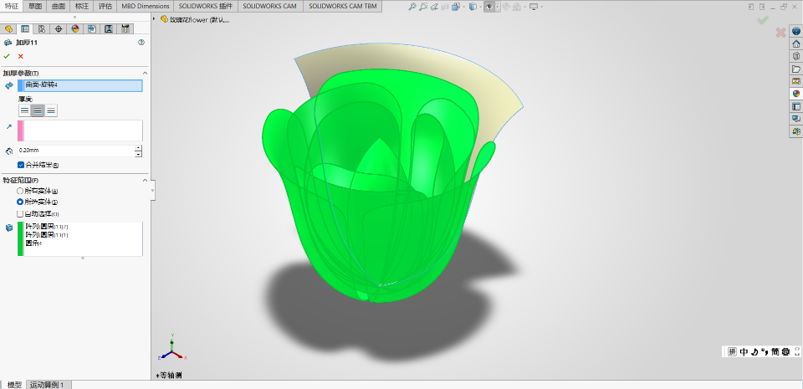This screenshot has width=803, height=389.
Task: Select the Zoom to Area tool
Action: 423,7
